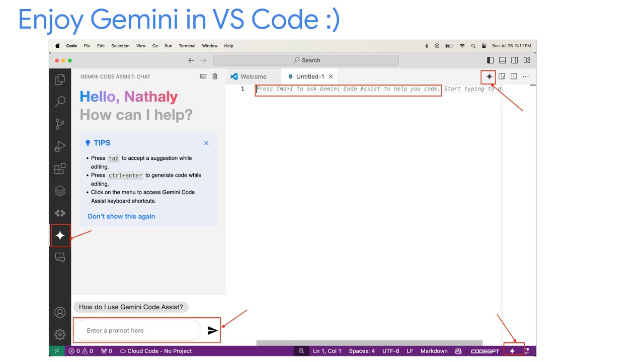Open the Search view in activity bar
Image resolution: width=644 pixels, height=362 pixels.
[x=60, y=101]
